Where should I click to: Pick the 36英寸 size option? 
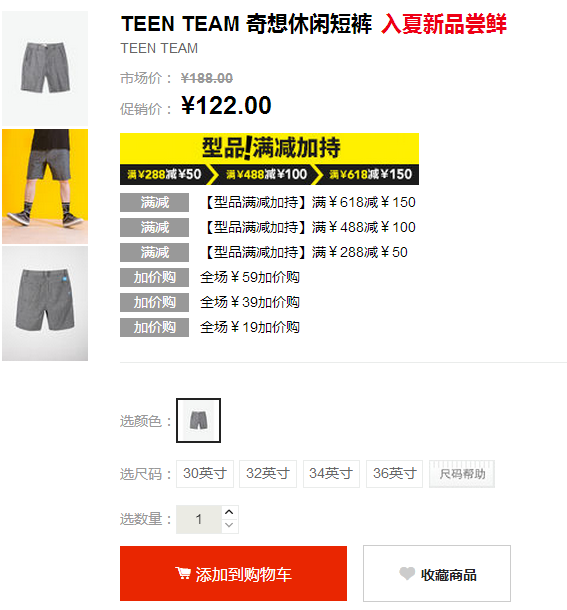pos(394,473)
